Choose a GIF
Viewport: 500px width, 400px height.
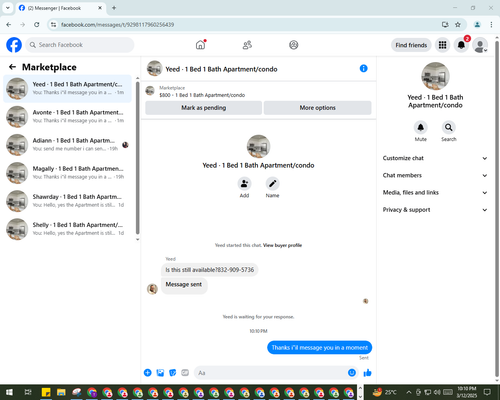[x=185, y=373]
